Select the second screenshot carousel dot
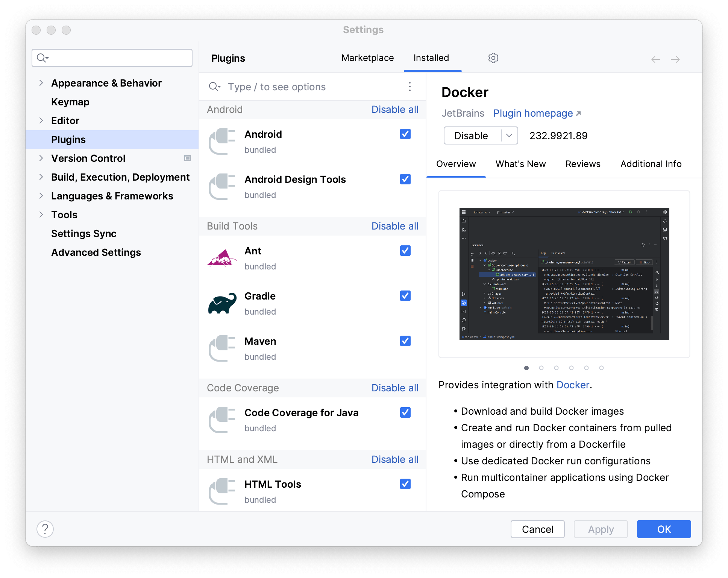This screenshot has height=578, width=728. (541, 368)
